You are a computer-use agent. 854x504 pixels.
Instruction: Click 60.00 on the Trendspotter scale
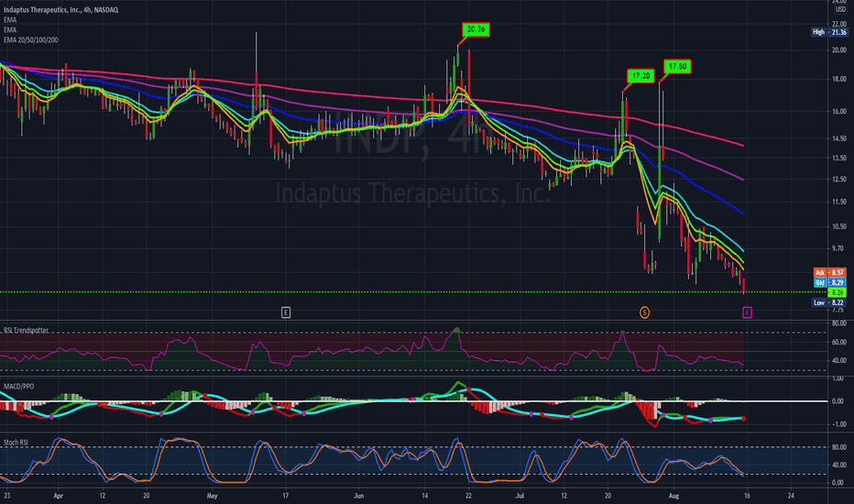(x=838, y=342)
